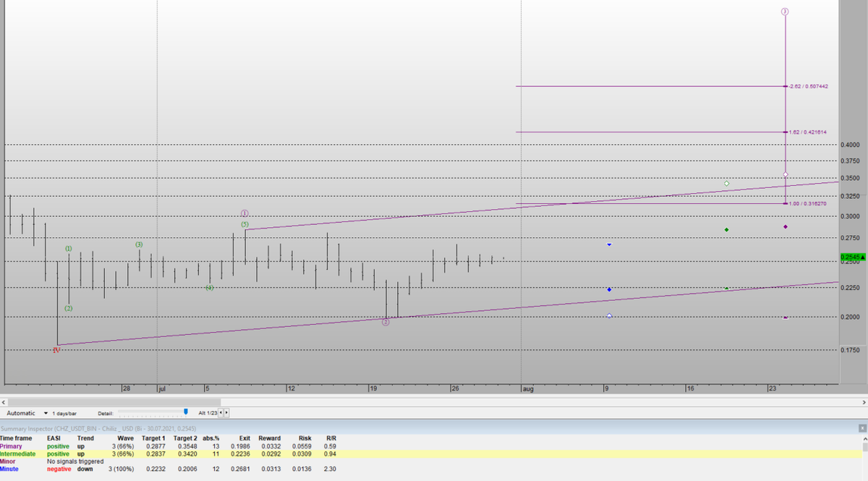Screen dimensions: 868x481
Task: Click the hollow purple diamond on projection line
Action: pos(785,174)
